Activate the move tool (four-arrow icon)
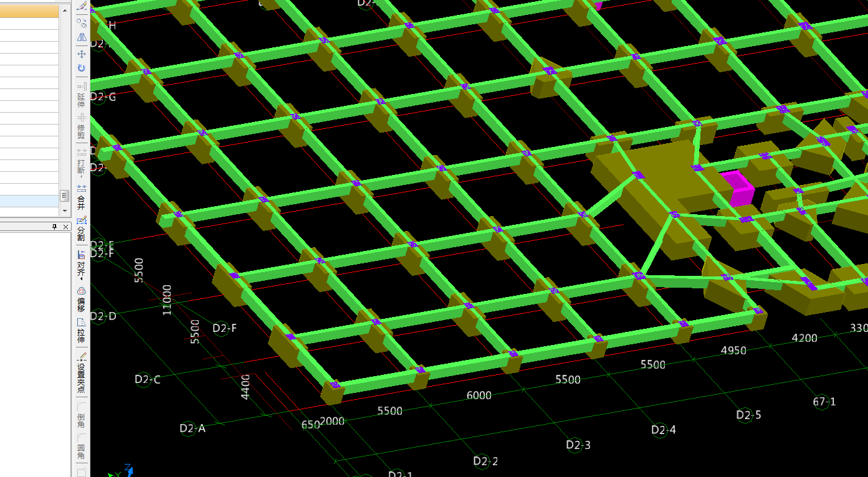The image size is (868, 477). pos(82,54)
